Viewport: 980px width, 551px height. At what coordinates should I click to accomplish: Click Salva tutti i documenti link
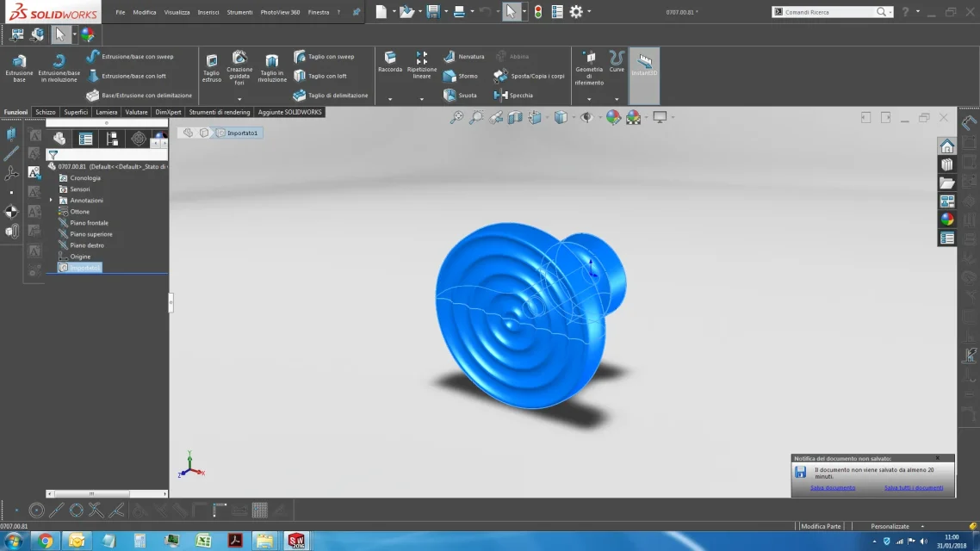(x=913, y=487)
